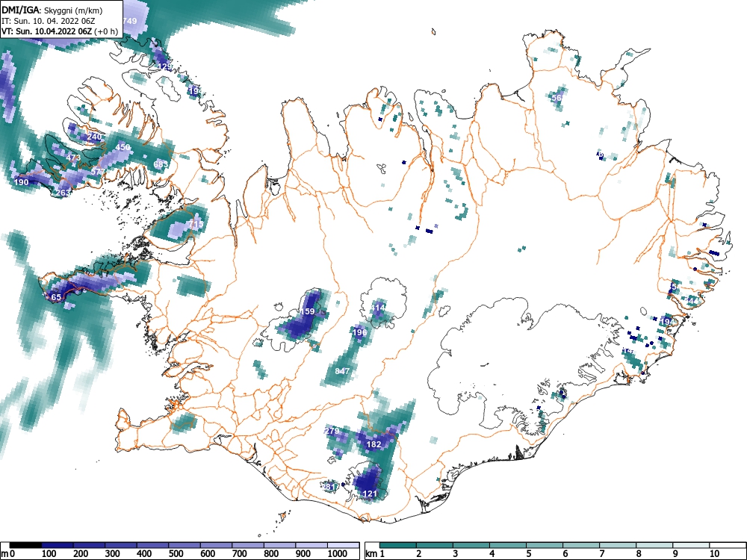The width and height of the screenshot is (747, 560).
Task: Click the visibility value 749 on the map
Action: (129, 21)
